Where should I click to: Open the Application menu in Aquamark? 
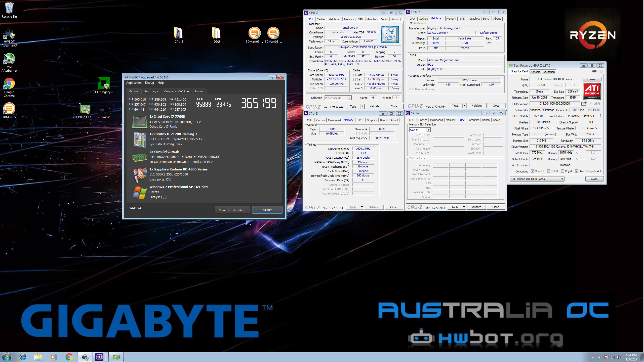[134, 83]
